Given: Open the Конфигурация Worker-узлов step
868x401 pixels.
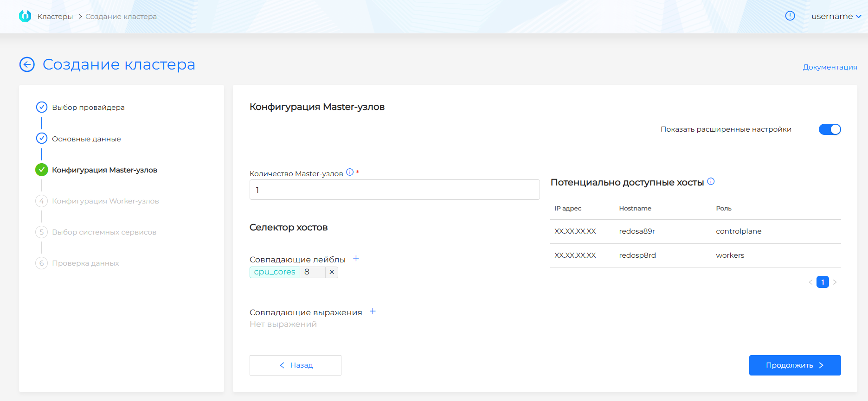Looking at the screenshot, I should (x=105, y=201).
